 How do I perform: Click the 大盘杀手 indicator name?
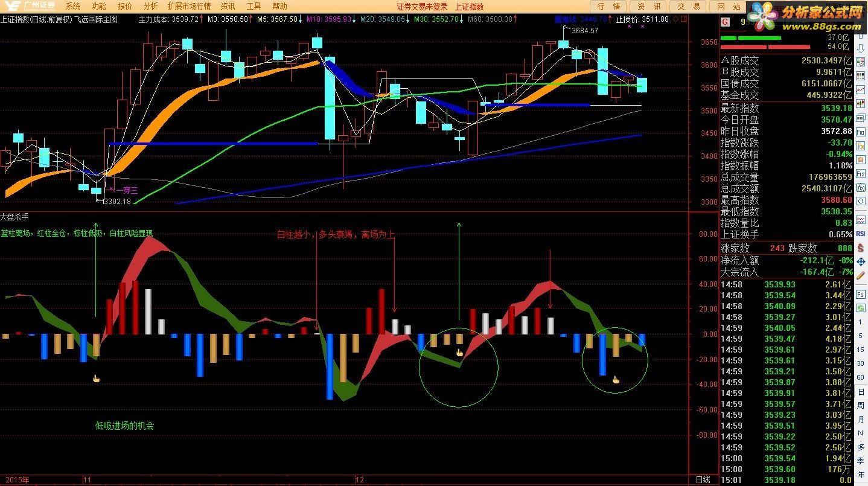[14, 216]
